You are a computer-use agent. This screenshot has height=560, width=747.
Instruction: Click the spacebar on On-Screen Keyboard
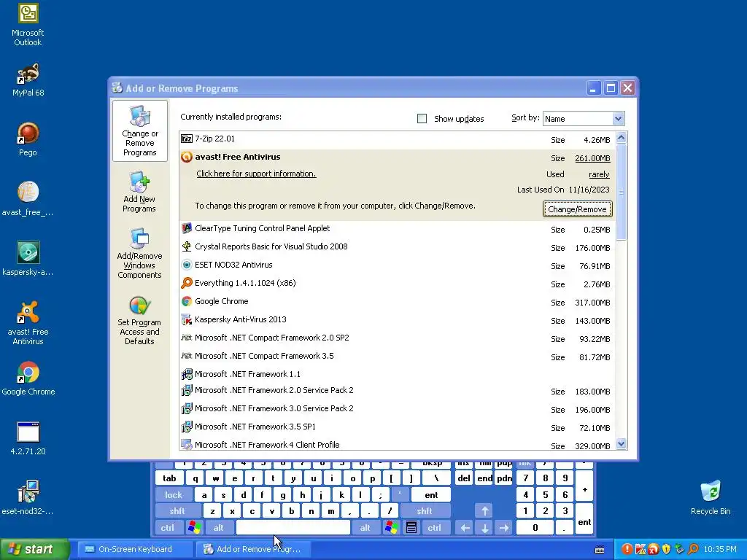click(x=293, y=528)
